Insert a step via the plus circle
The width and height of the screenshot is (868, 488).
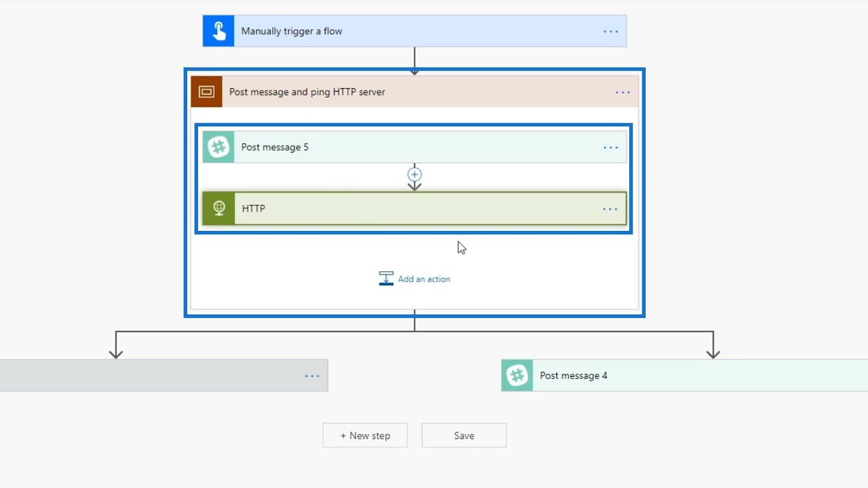pyautogui.click(x=414, y=175)
